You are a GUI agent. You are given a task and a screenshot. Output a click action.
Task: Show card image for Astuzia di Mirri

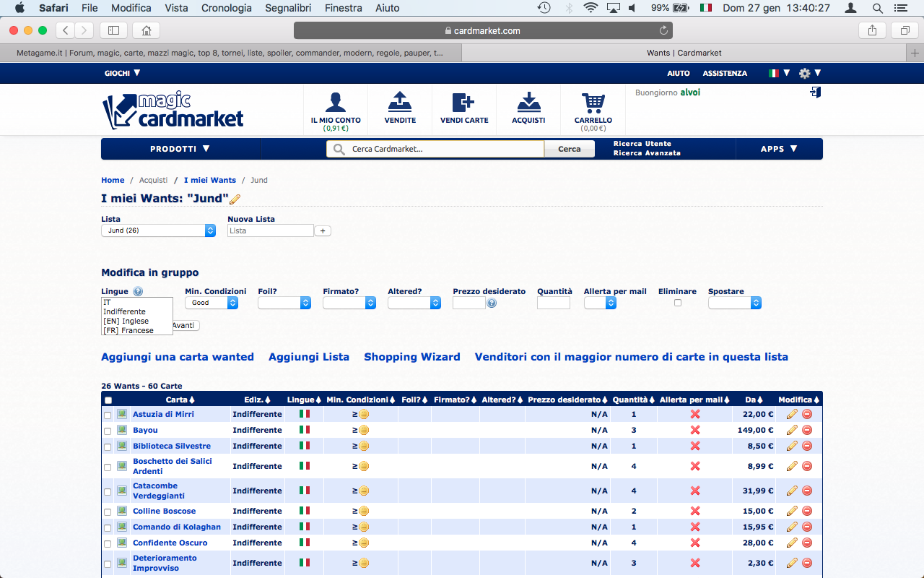pyautogui.click(x=122, y=414)
